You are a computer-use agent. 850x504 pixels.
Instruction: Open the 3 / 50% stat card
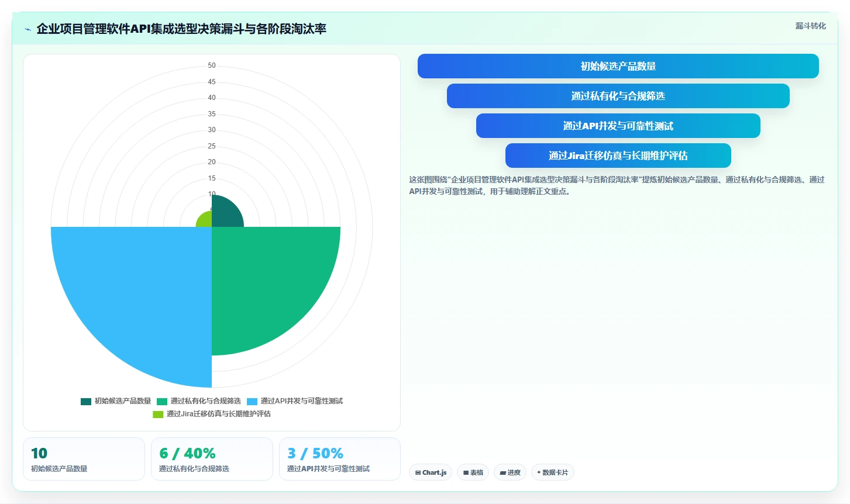click(340, 459)
